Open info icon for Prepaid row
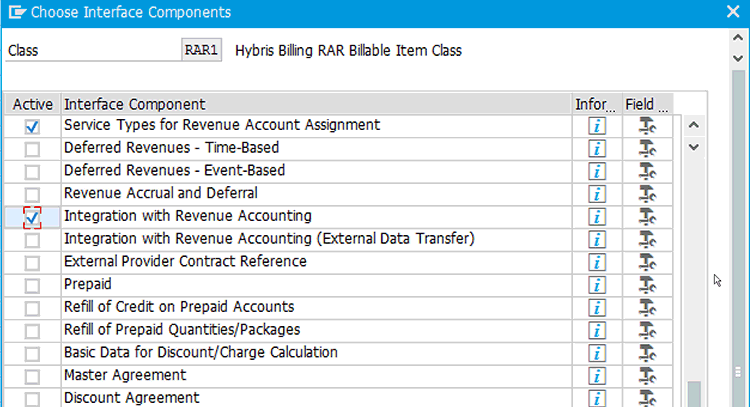The width and height of the screenshot is (750, 407). pos(598,285)
